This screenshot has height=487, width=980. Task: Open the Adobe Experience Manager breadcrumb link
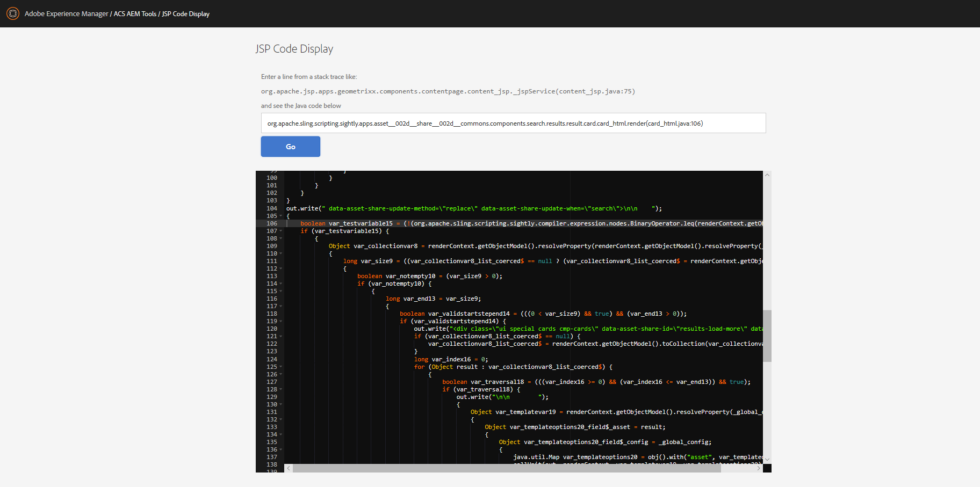click(67, 14)
